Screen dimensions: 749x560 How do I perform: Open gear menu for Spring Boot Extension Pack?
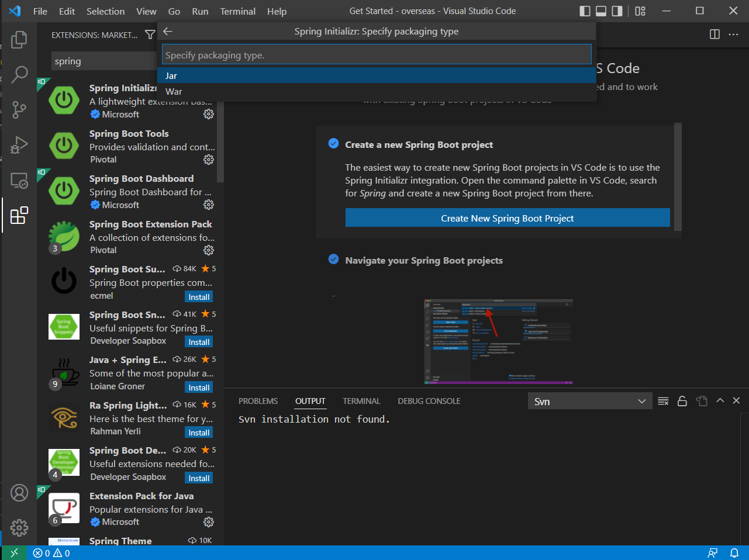[209, 250]
